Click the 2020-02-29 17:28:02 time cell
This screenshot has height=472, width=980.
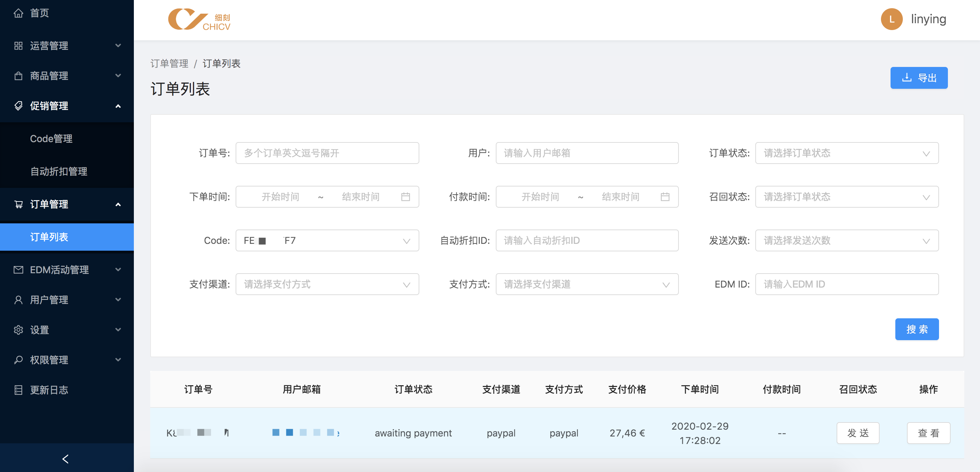pos(700,433)
